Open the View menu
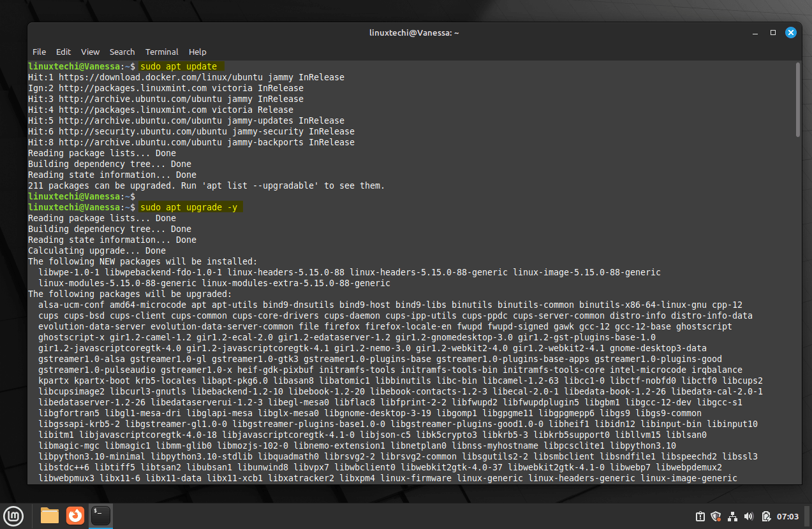Image resolution: width=812 pixels, height=529 pixels. pyautogui.click(x=90, y=52)
